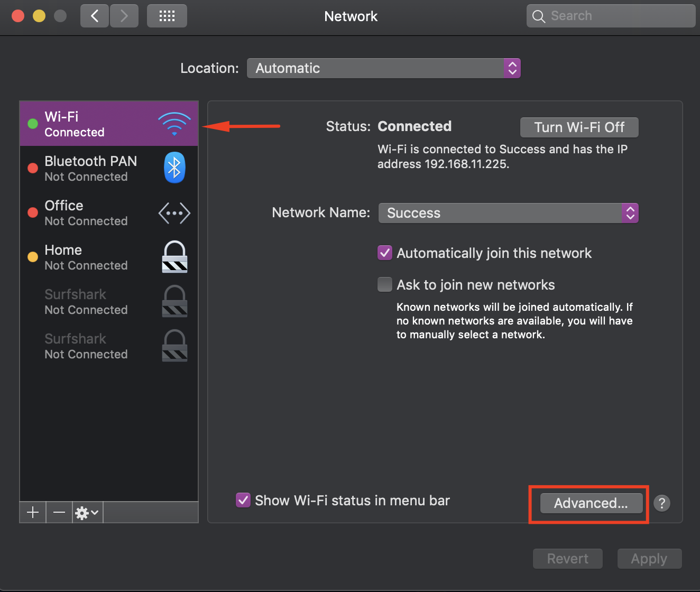
Task: Open the Network Name dropdown showing Success
Action: pos(508,213)
